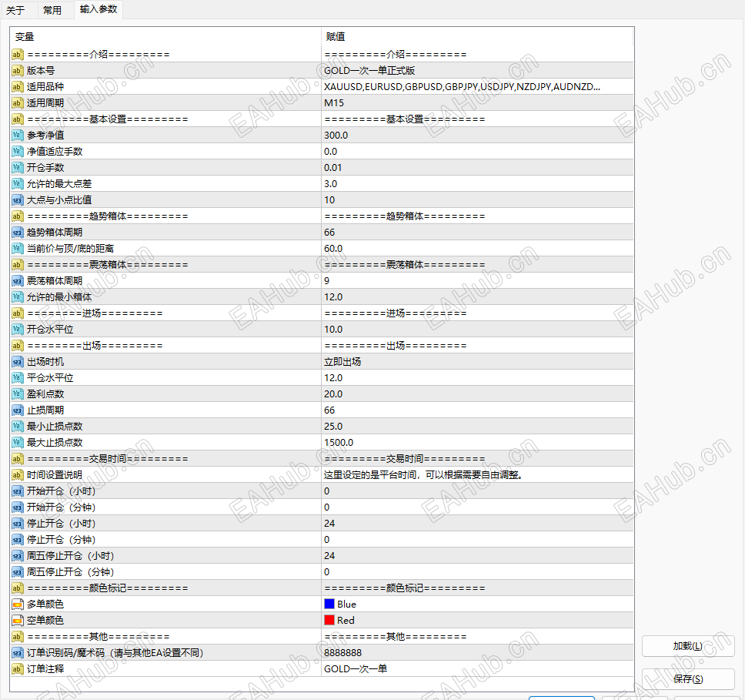
Task: Click the 加载(L) button
Action: click(687, 646)
